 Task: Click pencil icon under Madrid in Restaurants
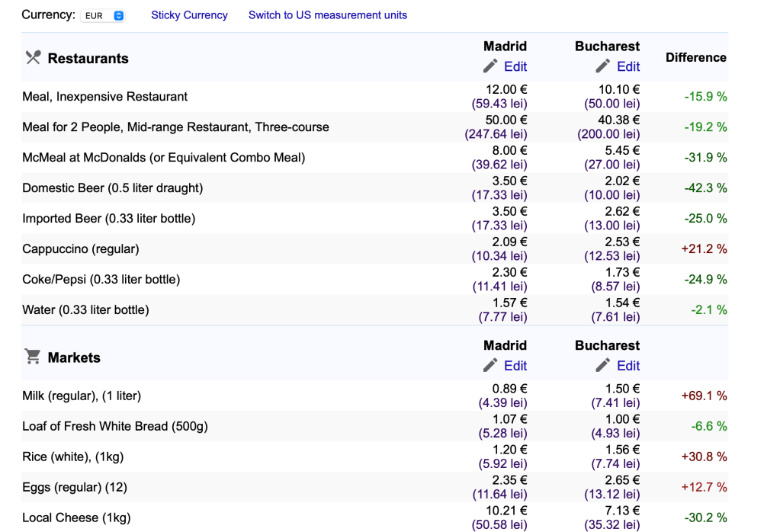coord(491,66)
